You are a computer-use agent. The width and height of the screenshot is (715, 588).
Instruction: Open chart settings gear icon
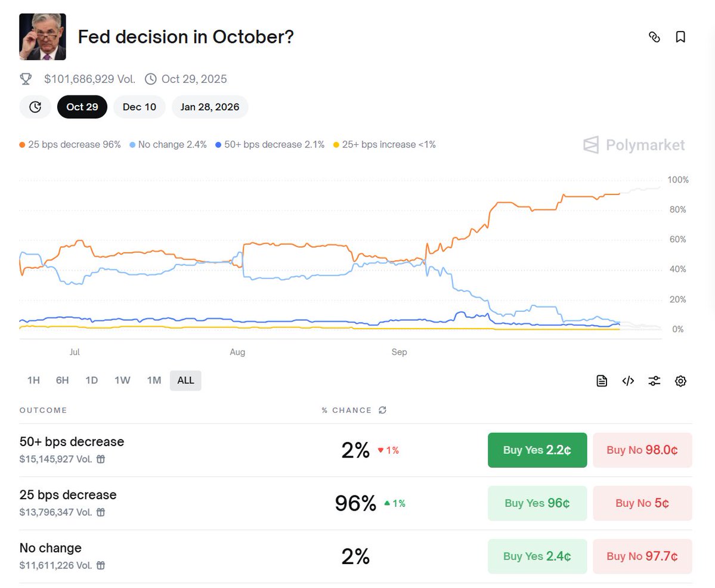click(680, 381)
